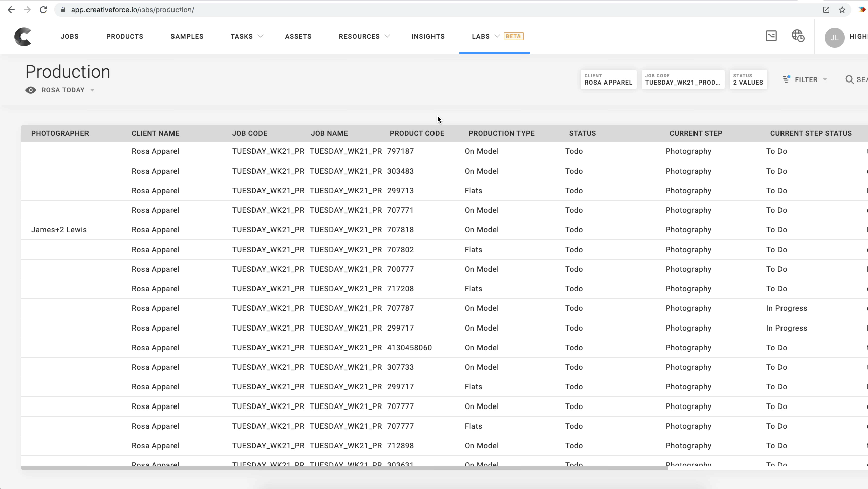The height and width of the screenshot is (489, 868).
Task: Sort by PHOTOGRAPHER column header
Action: pos(60,133)
